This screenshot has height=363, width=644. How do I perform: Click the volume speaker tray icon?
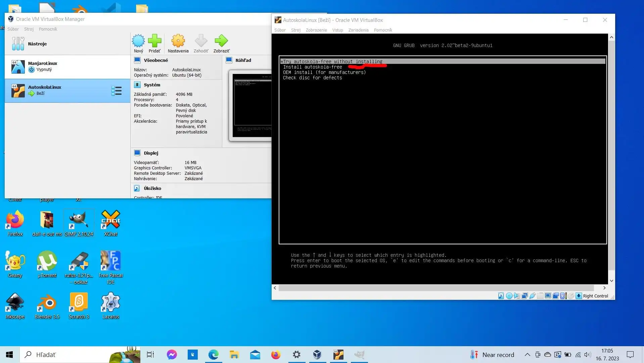588,355
